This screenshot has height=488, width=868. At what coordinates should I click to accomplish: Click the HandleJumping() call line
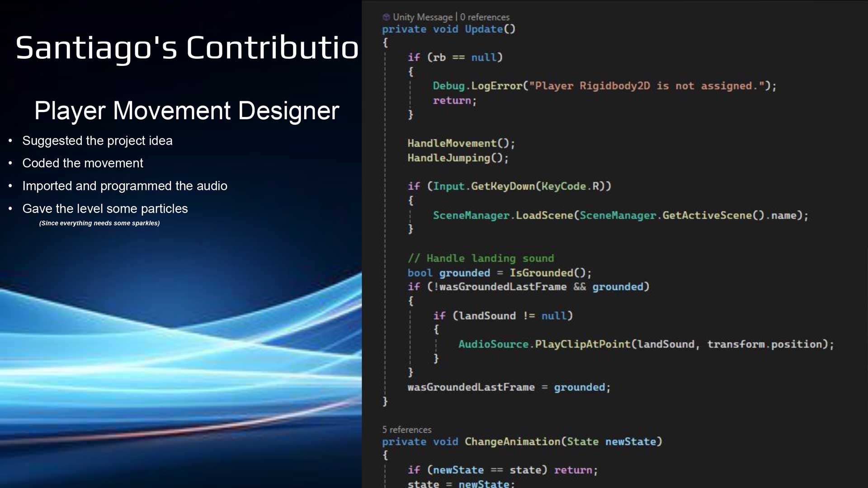[x=458, y=158]
